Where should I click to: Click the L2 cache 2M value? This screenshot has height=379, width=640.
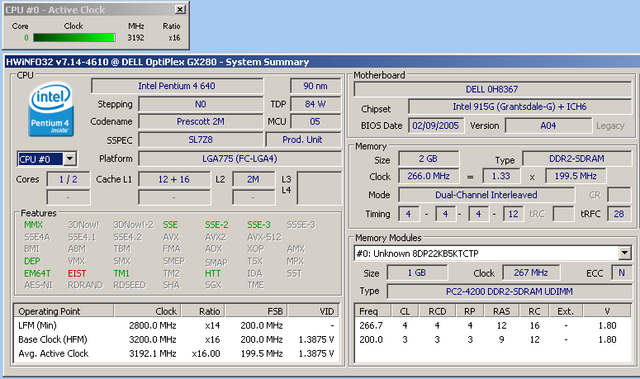click(253, 180)
